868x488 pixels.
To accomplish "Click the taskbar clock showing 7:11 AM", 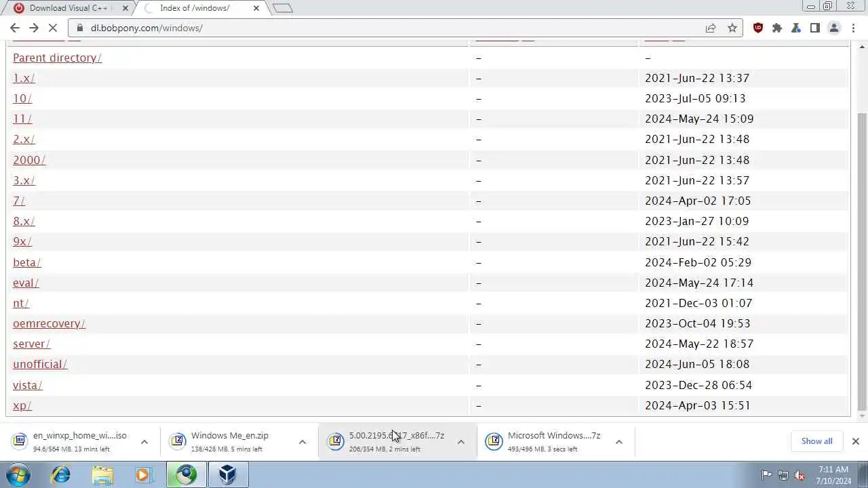I will click(833, 475).
